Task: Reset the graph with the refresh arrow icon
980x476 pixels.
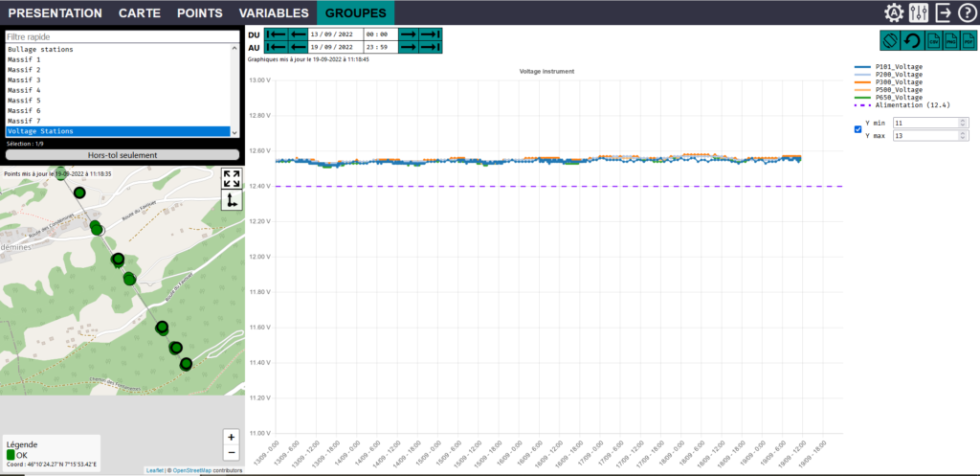Action: (911, 42)
